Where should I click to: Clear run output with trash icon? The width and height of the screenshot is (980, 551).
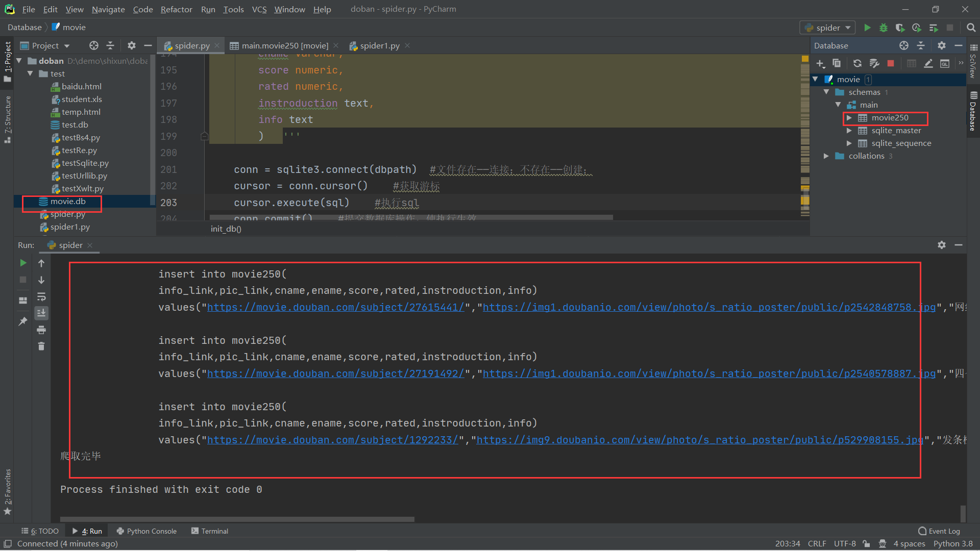click(41, 346)
